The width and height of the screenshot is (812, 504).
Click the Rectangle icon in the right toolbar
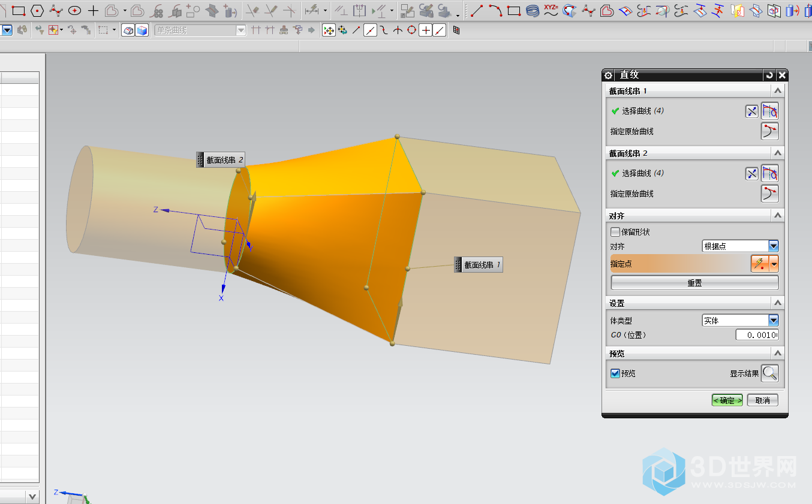tap(514, 10)
